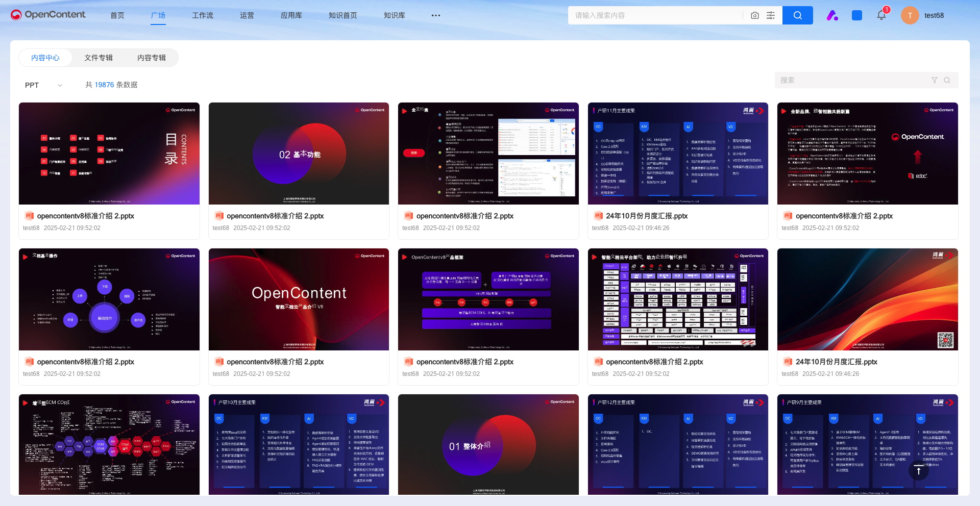Click the funnel filter icon in content search
Screen dimensions: 980x506
pyautogui.click(x=934, y=80)
